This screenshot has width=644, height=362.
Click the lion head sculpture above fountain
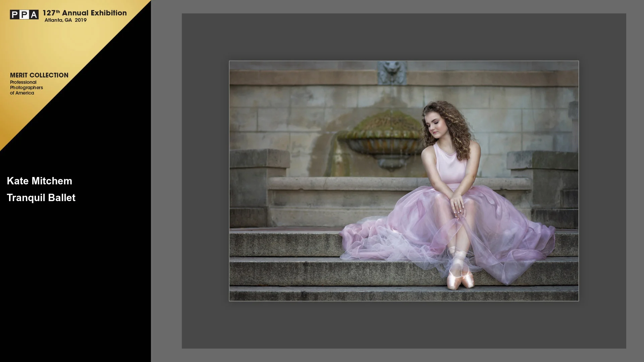coord(392,72)
